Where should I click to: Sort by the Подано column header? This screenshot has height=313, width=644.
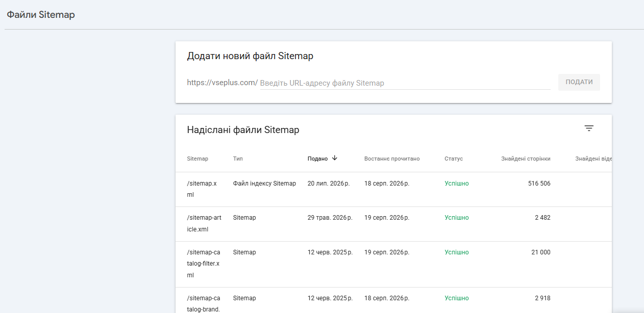pyautogui.click(x=317, y=159)
